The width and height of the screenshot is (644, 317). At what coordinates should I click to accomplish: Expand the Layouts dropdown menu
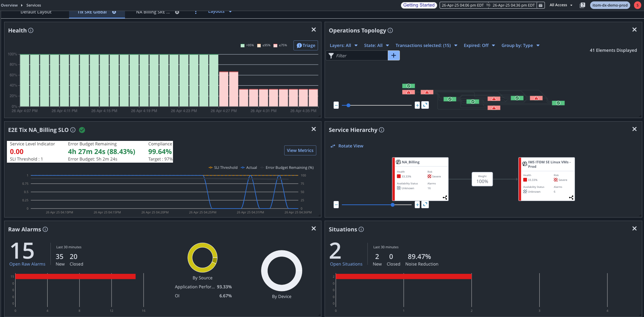[x=220, y=11]
